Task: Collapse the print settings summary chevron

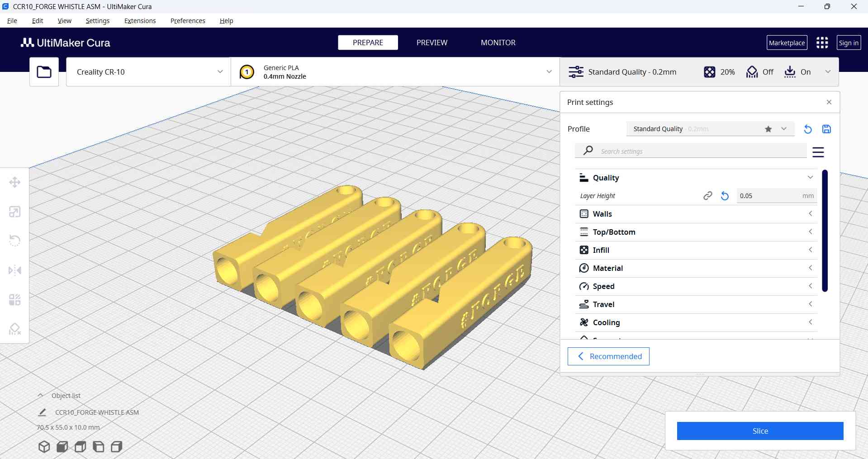Action: coord(827,72)
